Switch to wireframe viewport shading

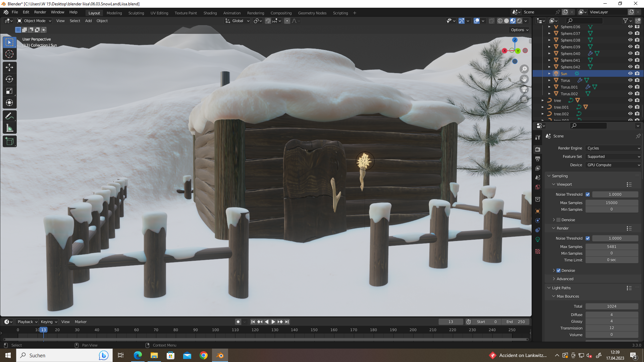pos(500,21)
